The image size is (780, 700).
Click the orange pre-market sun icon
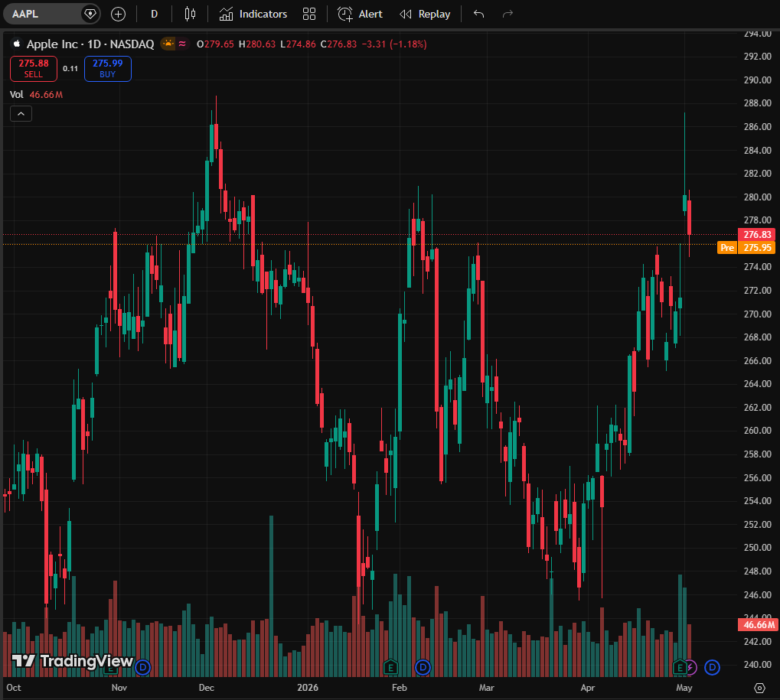pyautogui.click(x=168, y=44)
